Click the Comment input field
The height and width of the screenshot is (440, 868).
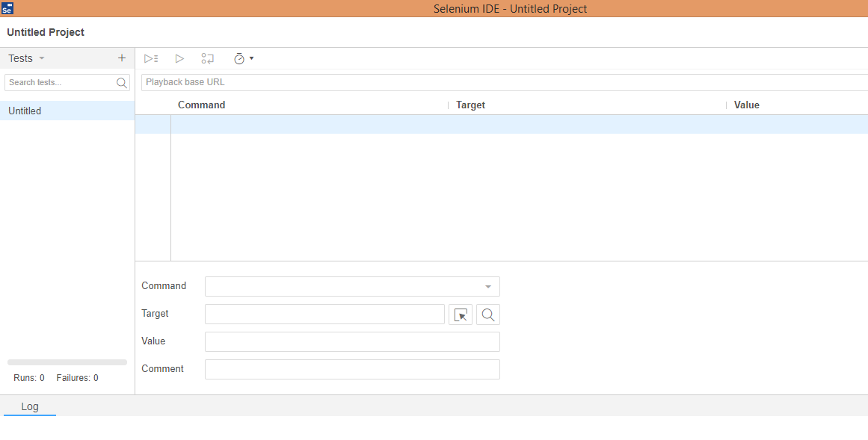point(352,370)
